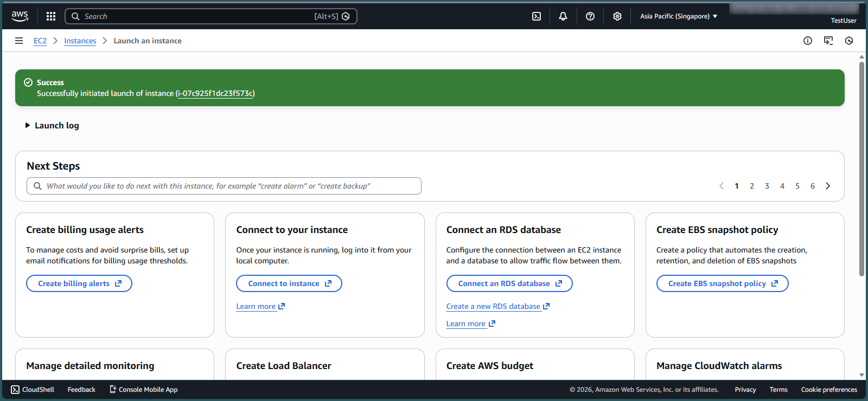The height and width of the screenshot is (401, 868).
Task: Open the Asia Pacific (Singapore) region dropdown
Action: pos(678,16)
